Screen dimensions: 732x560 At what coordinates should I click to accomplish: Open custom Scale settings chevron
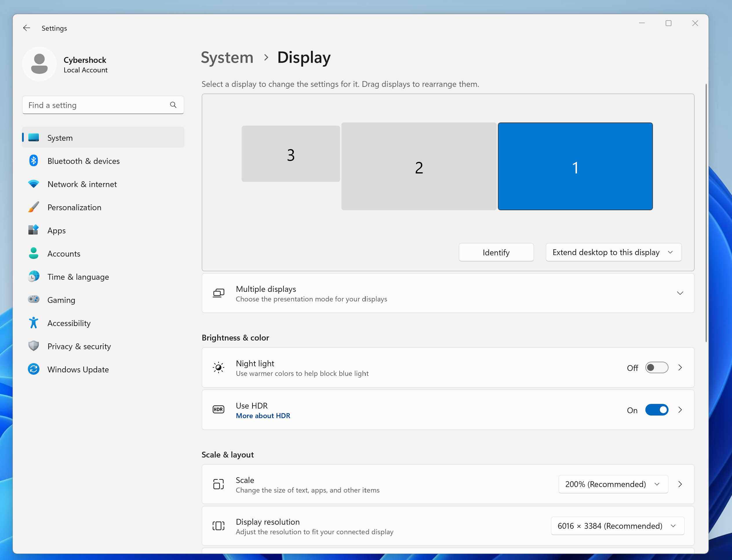point(680,484)
